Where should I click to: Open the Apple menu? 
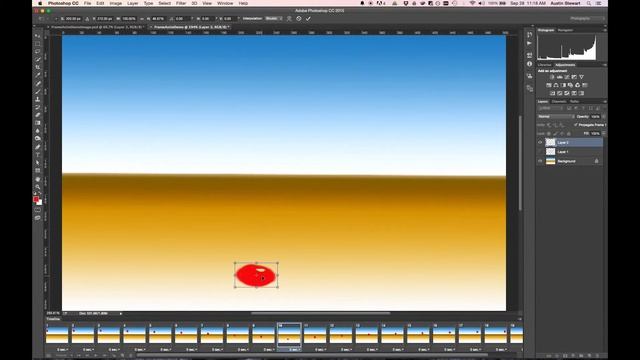point(40,3)
